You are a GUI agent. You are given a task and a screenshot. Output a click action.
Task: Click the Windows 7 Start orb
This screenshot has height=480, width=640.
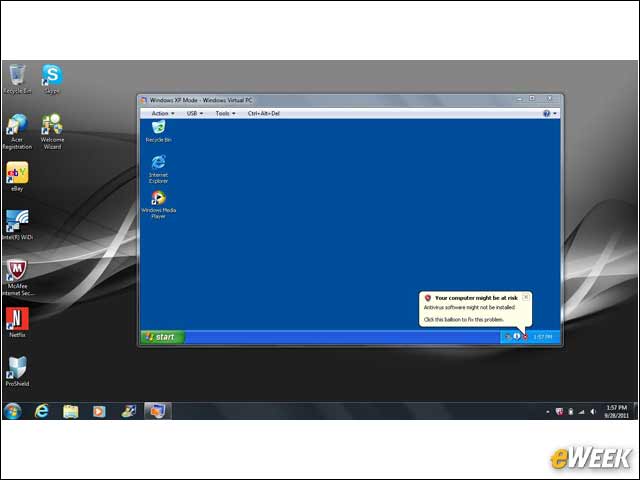pyautogui.click(x=12, y=411)
